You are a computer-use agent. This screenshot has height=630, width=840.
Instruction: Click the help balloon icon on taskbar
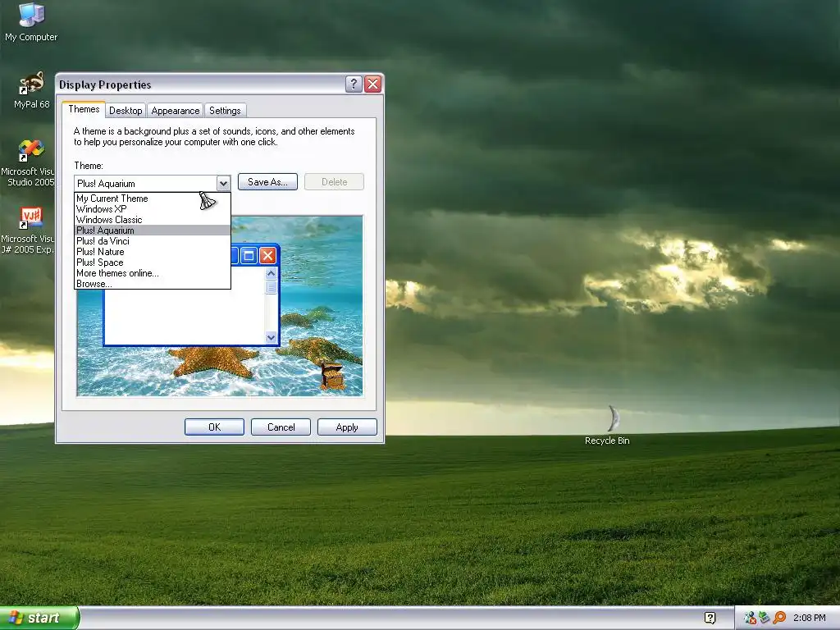(710, 618)
